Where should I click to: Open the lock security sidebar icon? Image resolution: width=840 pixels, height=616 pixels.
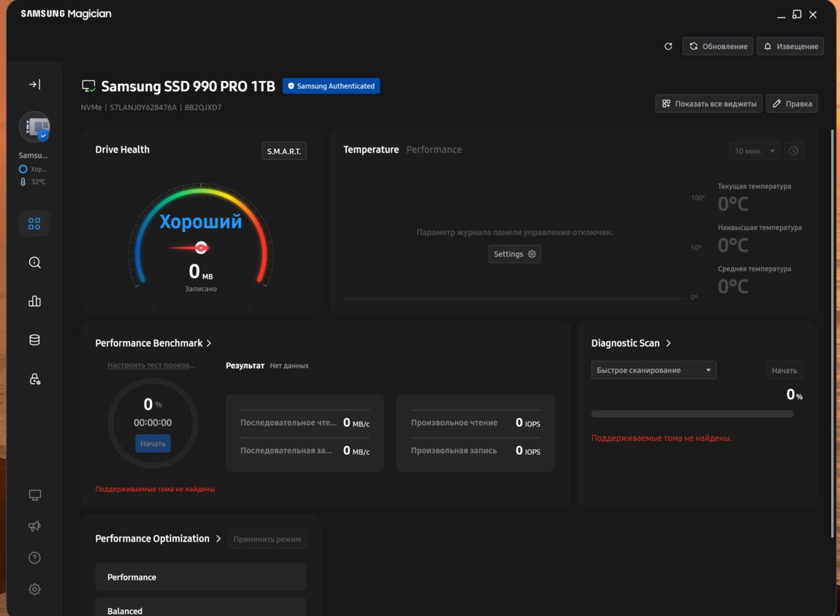click(34, 379)
